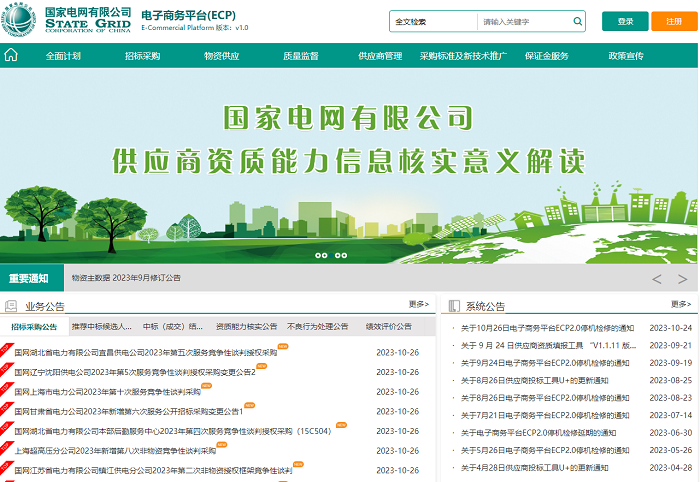
Task: Open 国网湖北省电力本部后勤服务中心 announcement
Action: pyautogui.click(x=173, y=431)
